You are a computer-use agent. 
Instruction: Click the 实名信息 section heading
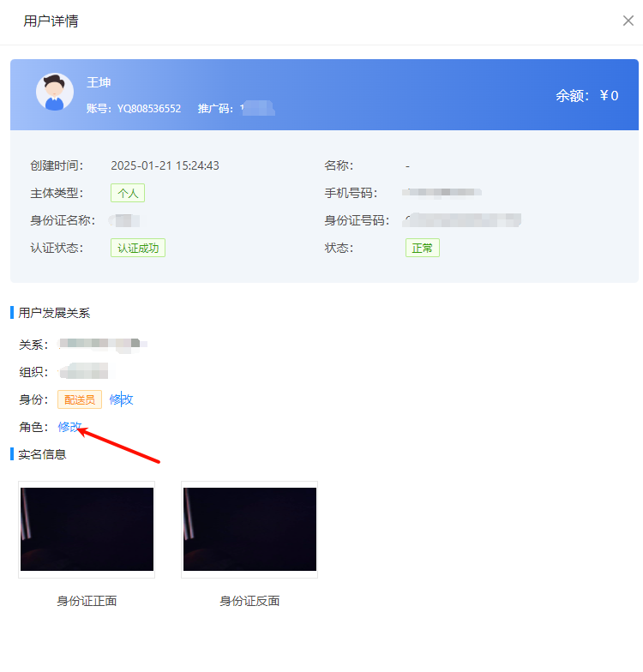tap(42, 454)
